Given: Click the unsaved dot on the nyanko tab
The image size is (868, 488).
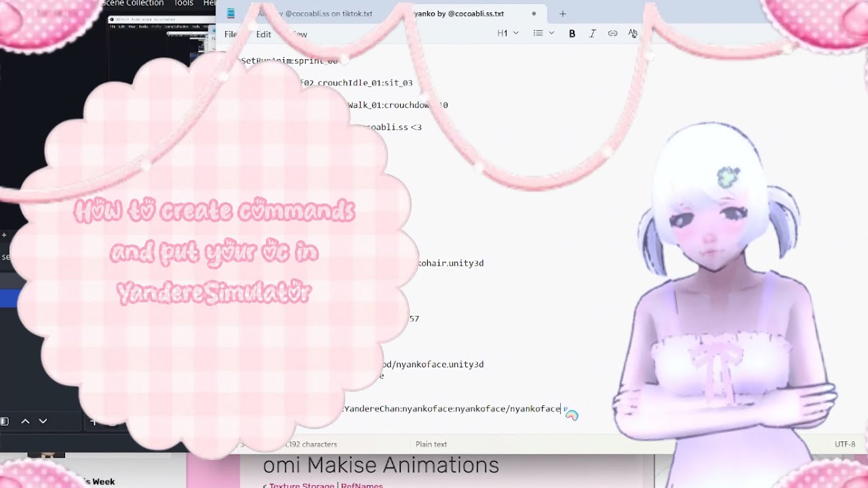Looking at the screenshot, I should coord(534,14).
